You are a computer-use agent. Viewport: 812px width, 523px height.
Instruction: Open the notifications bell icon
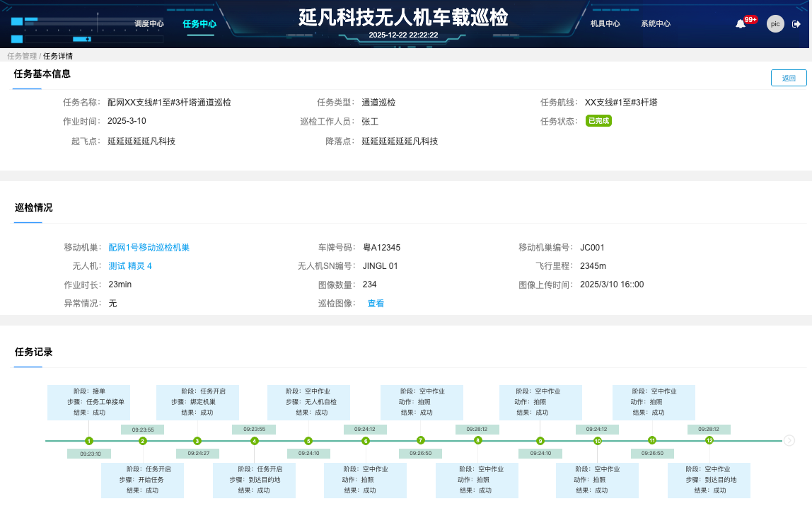(x=741, y=24)
